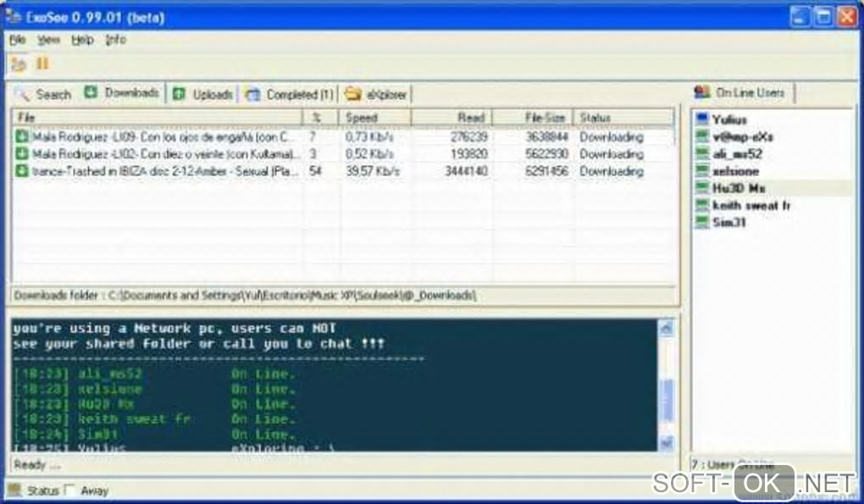Open the File menu
This screenshot has width=864, height=504.
pyautogui.click(x=17, y=40)
